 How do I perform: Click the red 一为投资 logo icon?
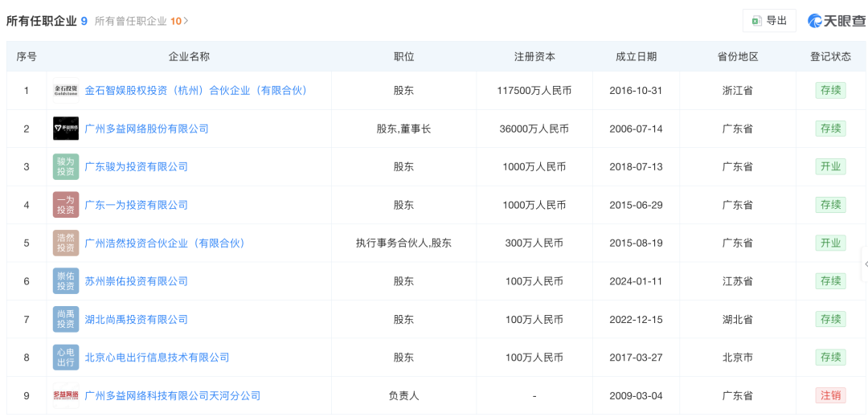tap(66, 205)
